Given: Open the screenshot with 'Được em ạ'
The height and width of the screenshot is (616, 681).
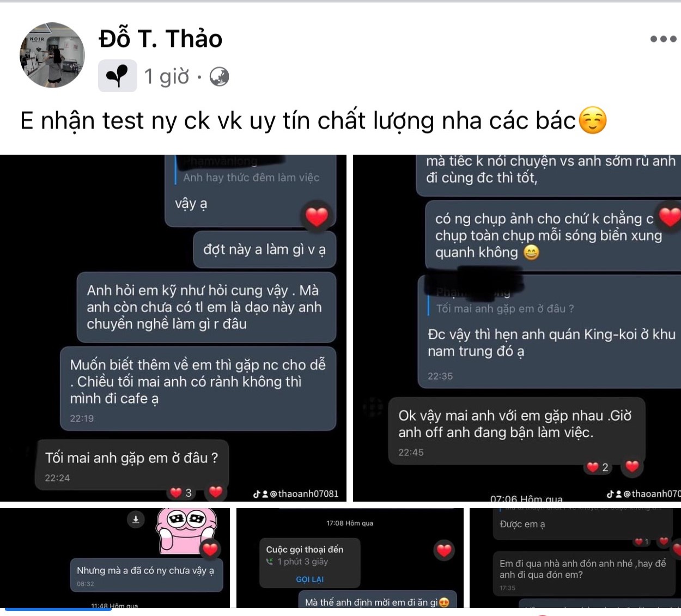Looking at the screenshot, I should (x=575, y=558).
